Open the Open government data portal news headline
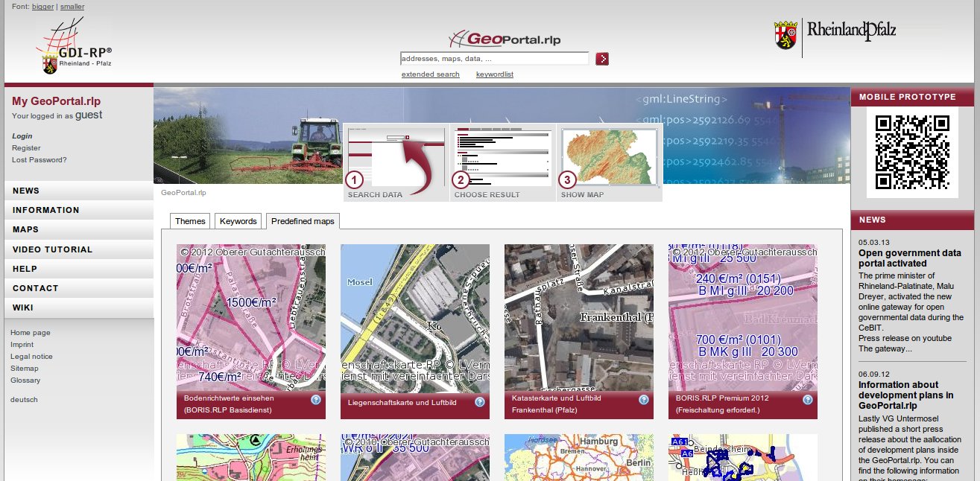The height and width of the screenshot is (481, 980). click(x=910, y=258)
